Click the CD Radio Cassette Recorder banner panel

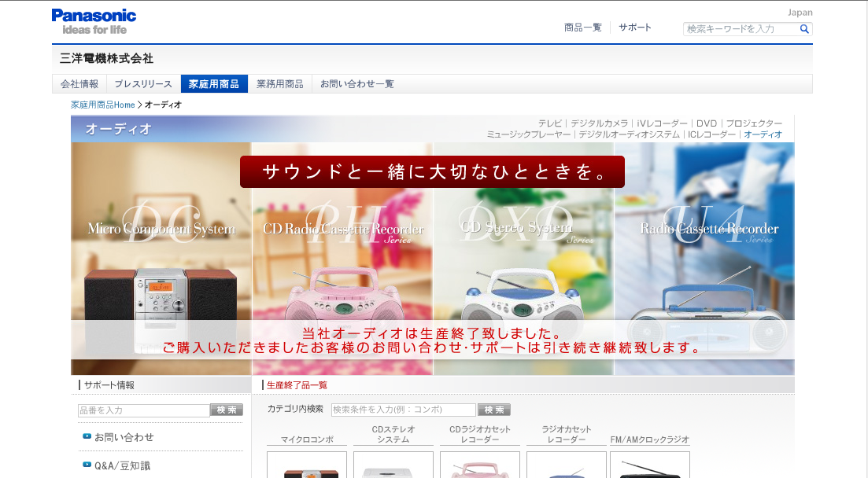[342, 259]
